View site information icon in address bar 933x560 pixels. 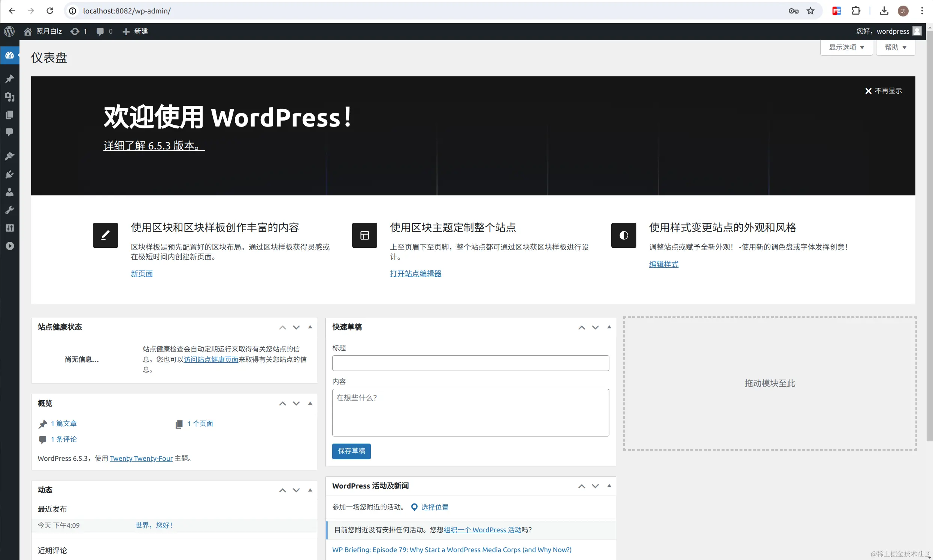coord(73,10)
